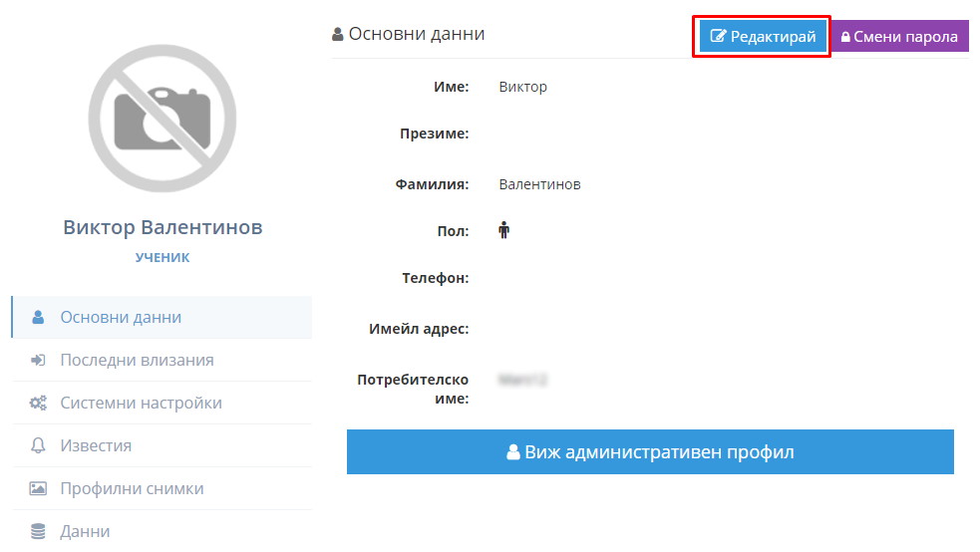Click the picture icon for Профилни снимки
Screen dimensions: 980x552
[x=38, y=488]
